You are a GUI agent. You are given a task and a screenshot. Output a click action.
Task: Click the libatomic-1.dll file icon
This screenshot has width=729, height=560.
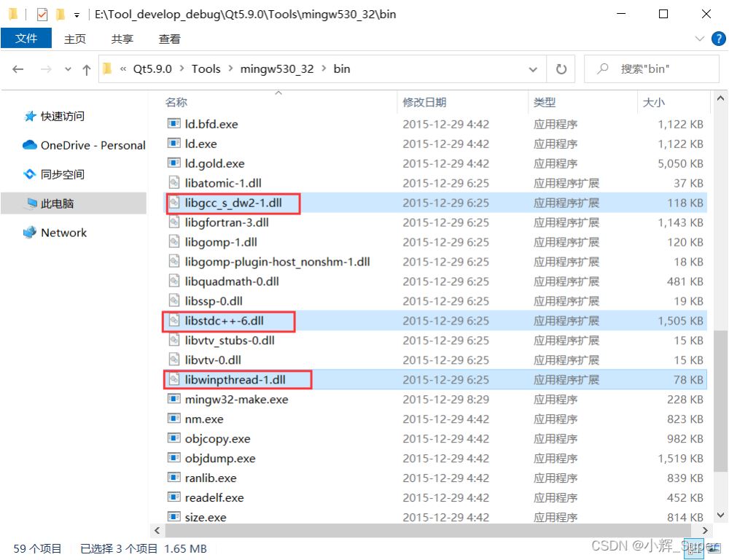point(174,183)
